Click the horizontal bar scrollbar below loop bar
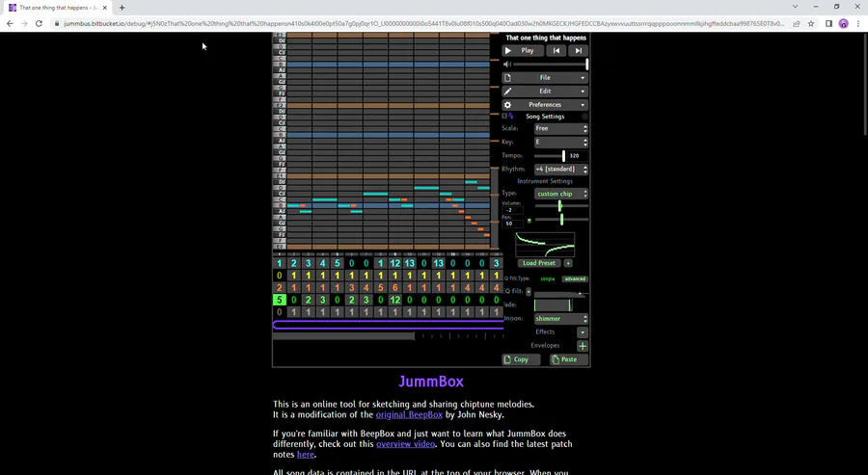Screen dimensions: 868x475 click(x=343, y=335)
